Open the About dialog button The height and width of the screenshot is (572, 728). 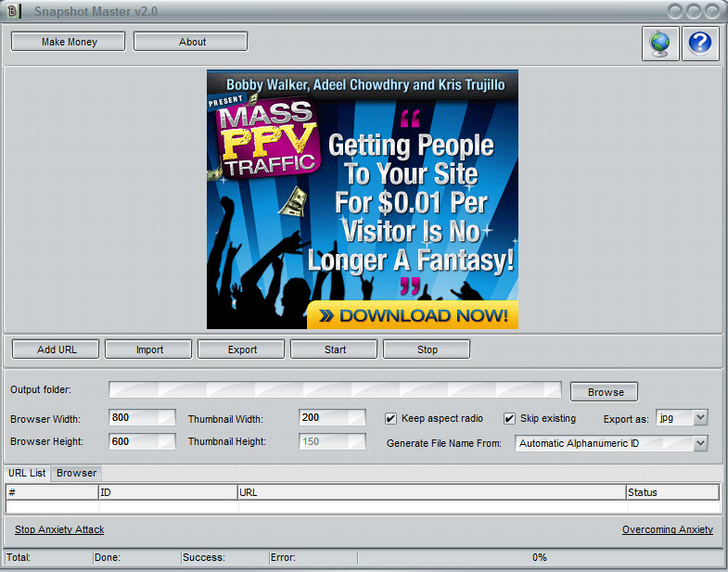pos(190,42)
